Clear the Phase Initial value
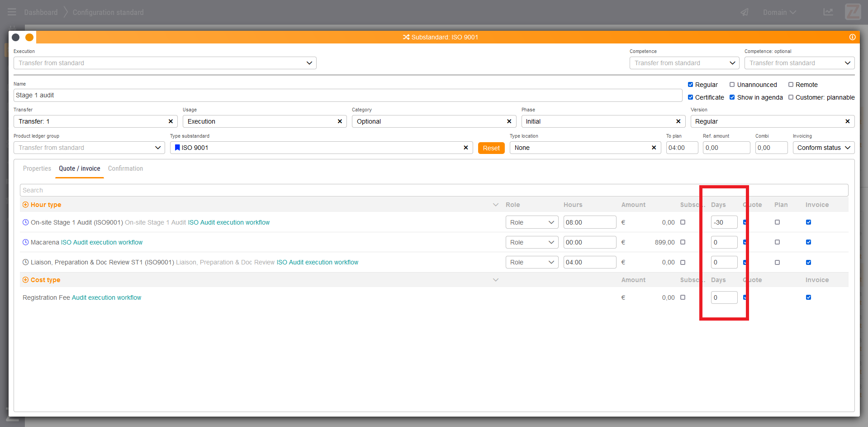868x427 pixels. coord(678,121)
